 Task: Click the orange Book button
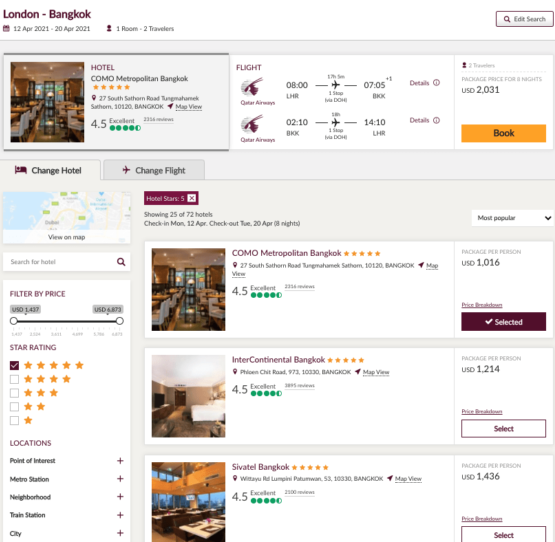pyautogui.click(x=503, y=133)
